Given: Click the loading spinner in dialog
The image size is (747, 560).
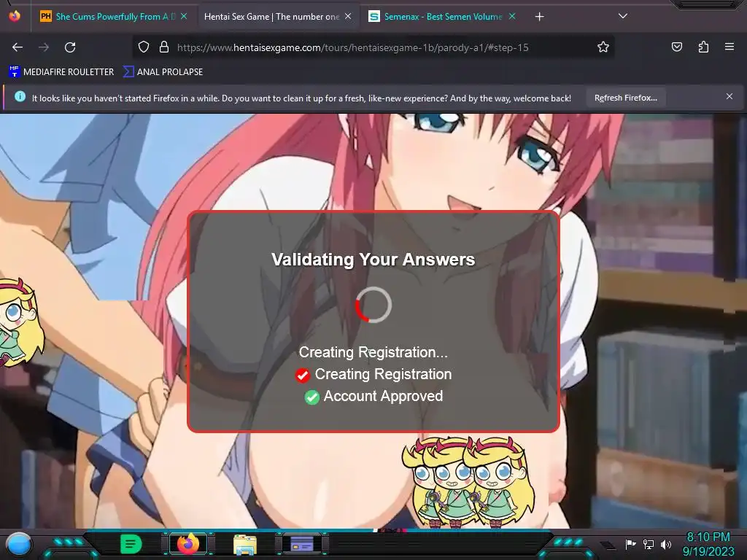Looking at the screenshot, I should (x=373, y=306).
